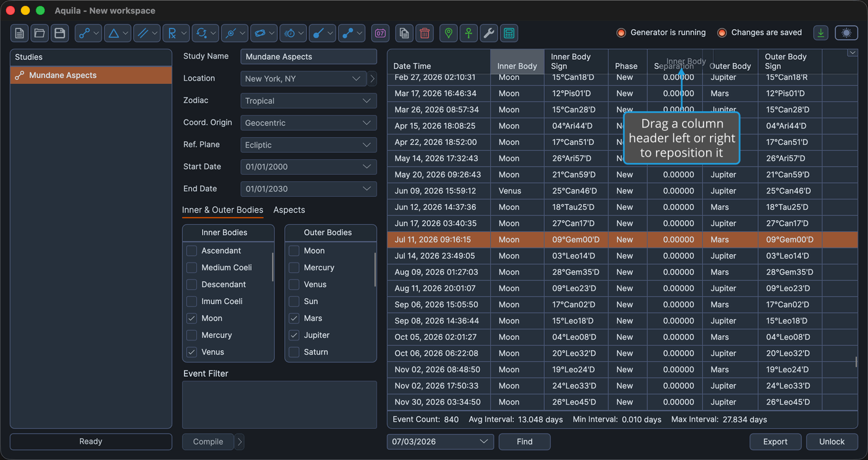Open the teal calculator icon
Image resolution: width=868 pixels, height=460 pixels.
pos(509,33)
